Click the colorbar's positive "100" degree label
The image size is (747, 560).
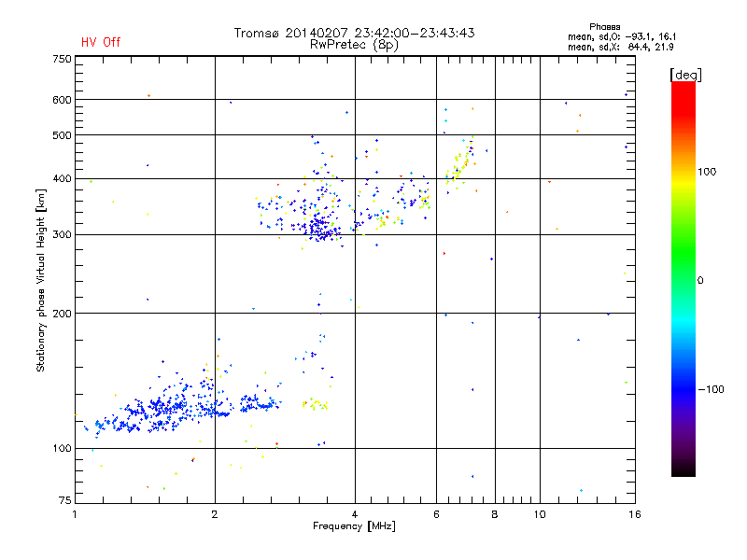707,172
